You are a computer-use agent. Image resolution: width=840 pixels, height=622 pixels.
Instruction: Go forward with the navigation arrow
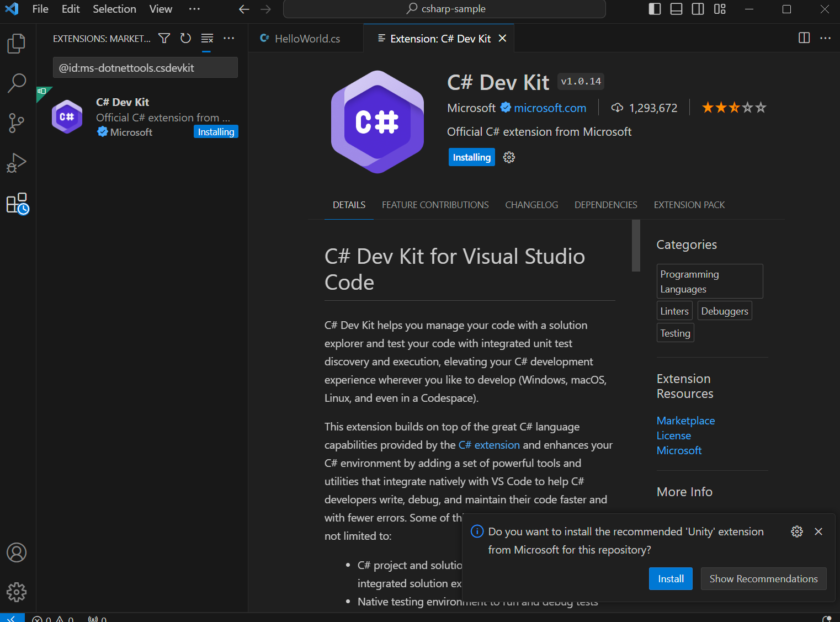265,9
